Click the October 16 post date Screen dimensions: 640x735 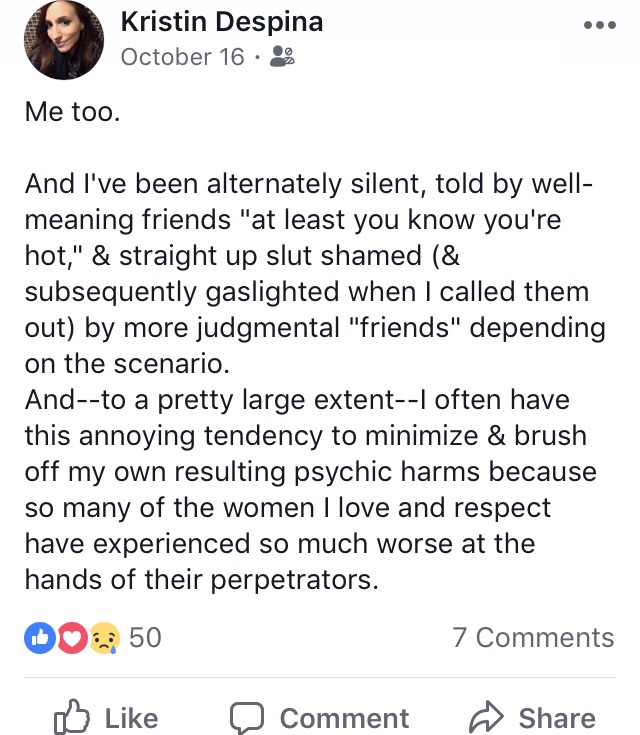pos(182,56)
